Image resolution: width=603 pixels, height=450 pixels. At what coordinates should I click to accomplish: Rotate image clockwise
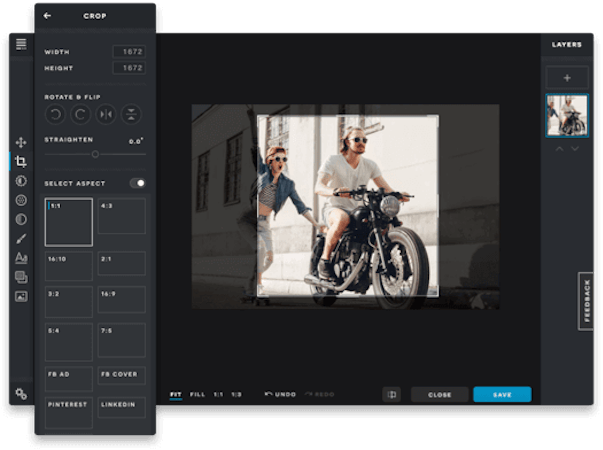[80, 114]
